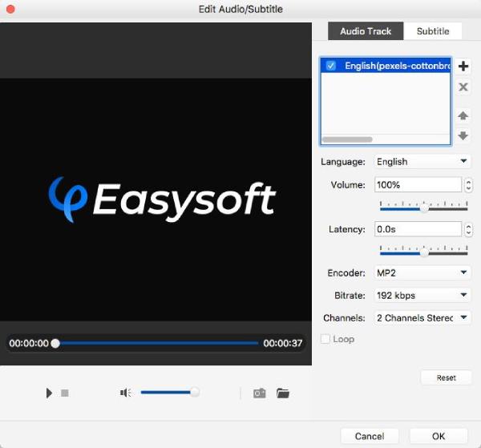The height and width of the screenshot is (448, 481).
Task: Toggle the English audio track checkbox
Action: (330, 66)
